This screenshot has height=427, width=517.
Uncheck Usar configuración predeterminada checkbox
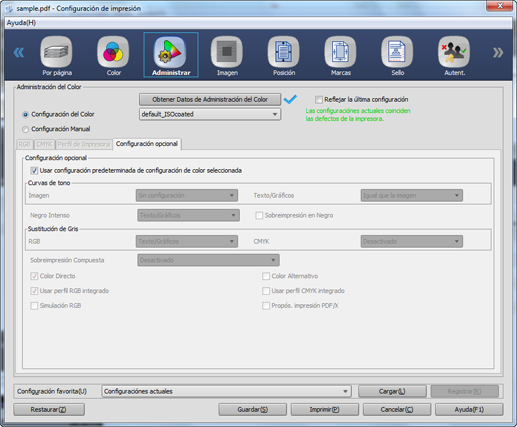click(x=34, y=171)
